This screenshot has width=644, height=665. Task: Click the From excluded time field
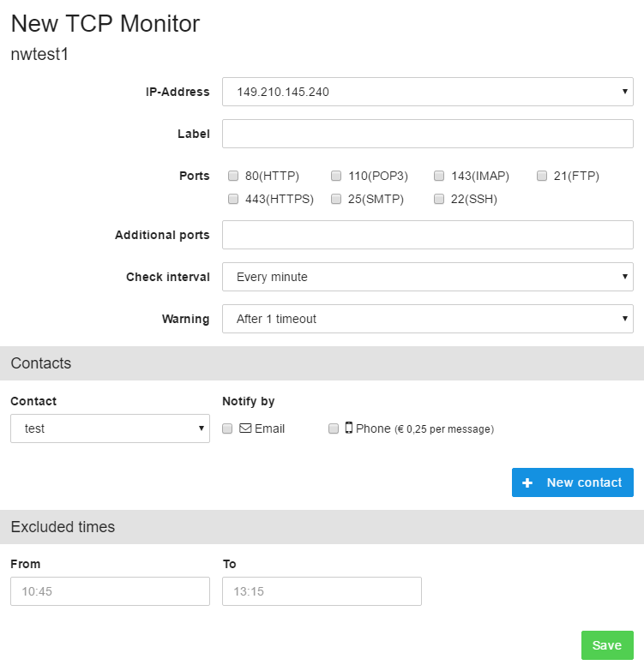110,591
